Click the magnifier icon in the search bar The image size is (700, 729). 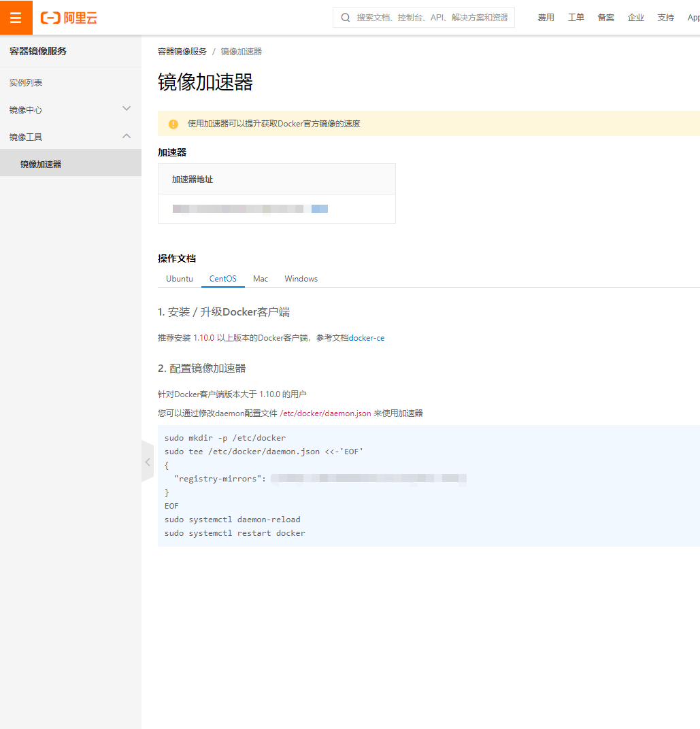pyautogui.click(x=345, y=17)
